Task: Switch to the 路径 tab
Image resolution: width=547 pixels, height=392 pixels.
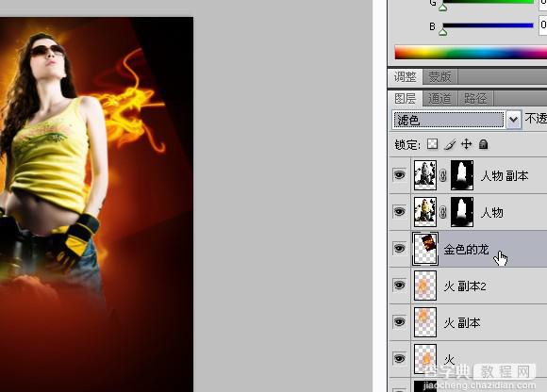Action: click(x=474, y=99)
